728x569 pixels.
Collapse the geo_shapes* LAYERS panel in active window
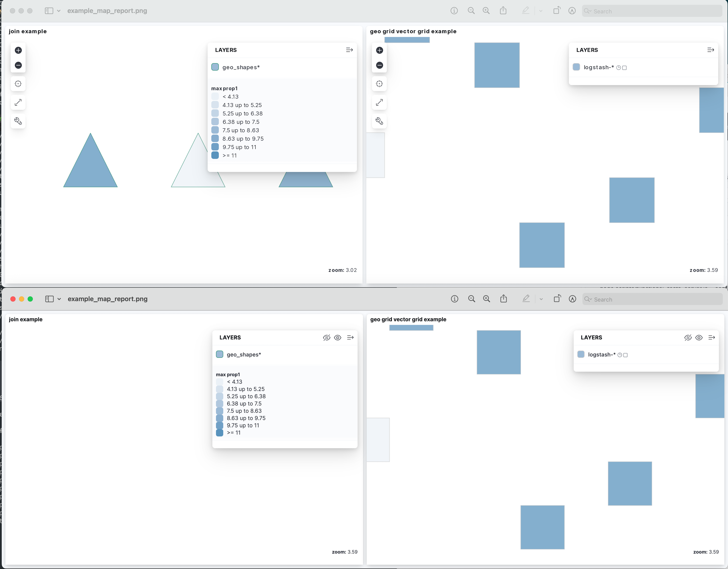click(350, 337)
